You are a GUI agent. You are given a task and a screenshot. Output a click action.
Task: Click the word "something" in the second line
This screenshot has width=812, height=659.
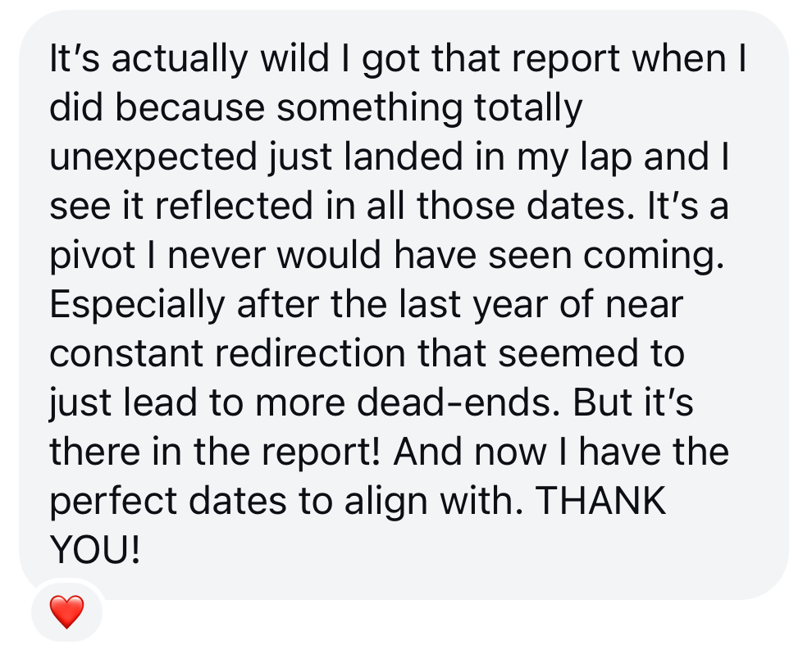(x=369, y=107)
